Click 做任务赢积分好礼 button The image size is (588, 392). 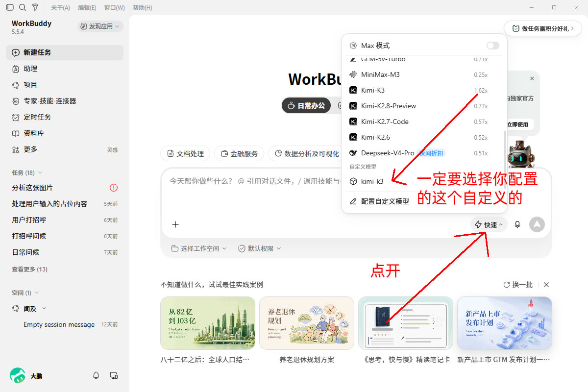tap(543, 28)
